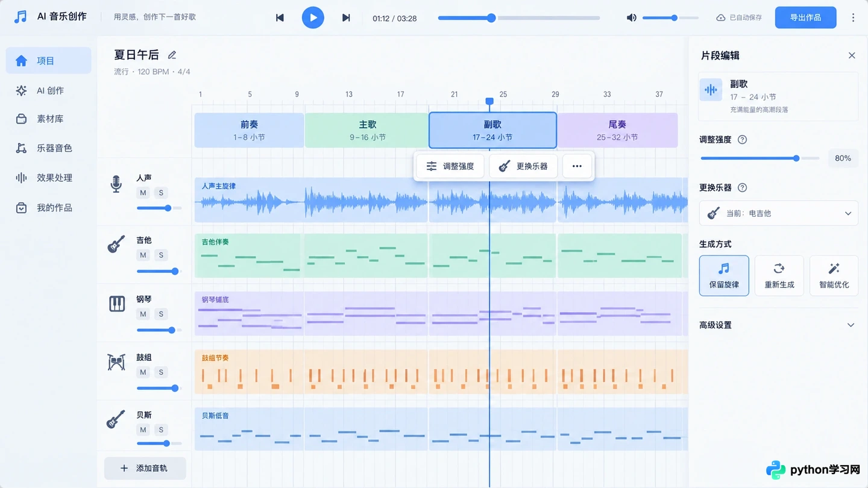
Task: Open the 当前：电吉他 instrument dropdown
Action: (x=779, y=213)
